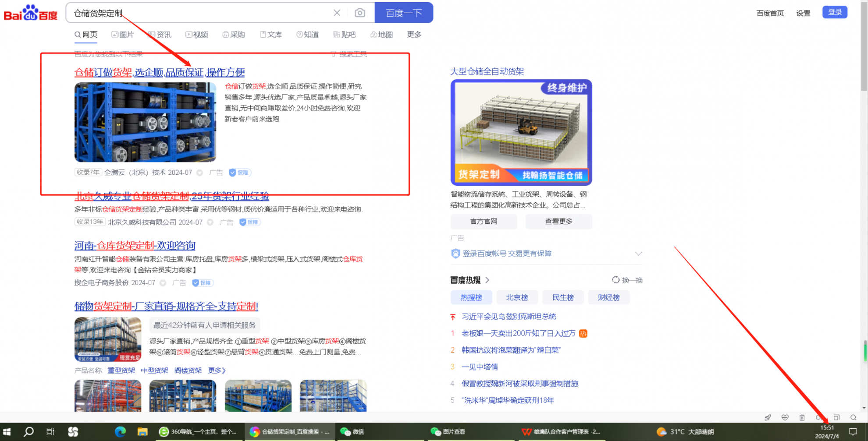Open the 更多 search categories menu

(414, 34)
